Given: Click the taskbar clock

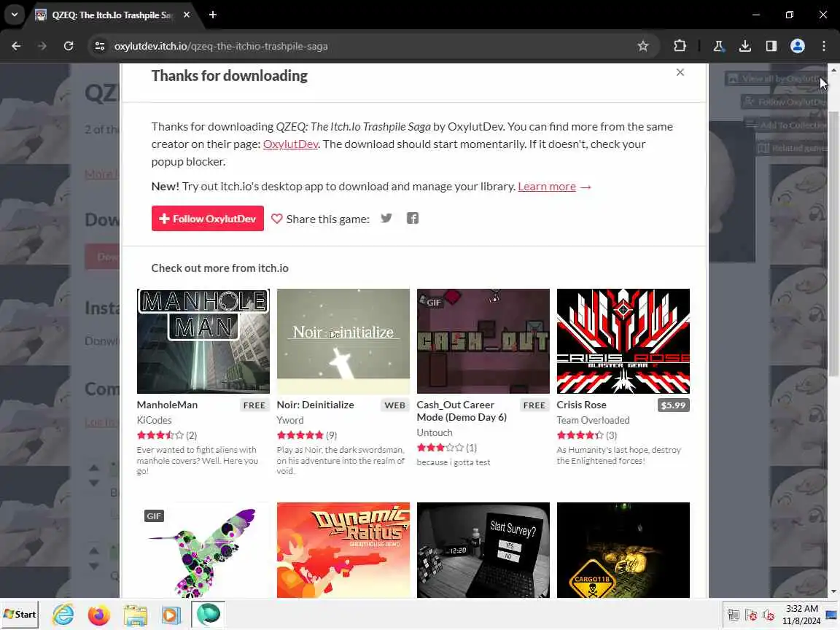Looking at the screenshot, I should click(801, 615).
